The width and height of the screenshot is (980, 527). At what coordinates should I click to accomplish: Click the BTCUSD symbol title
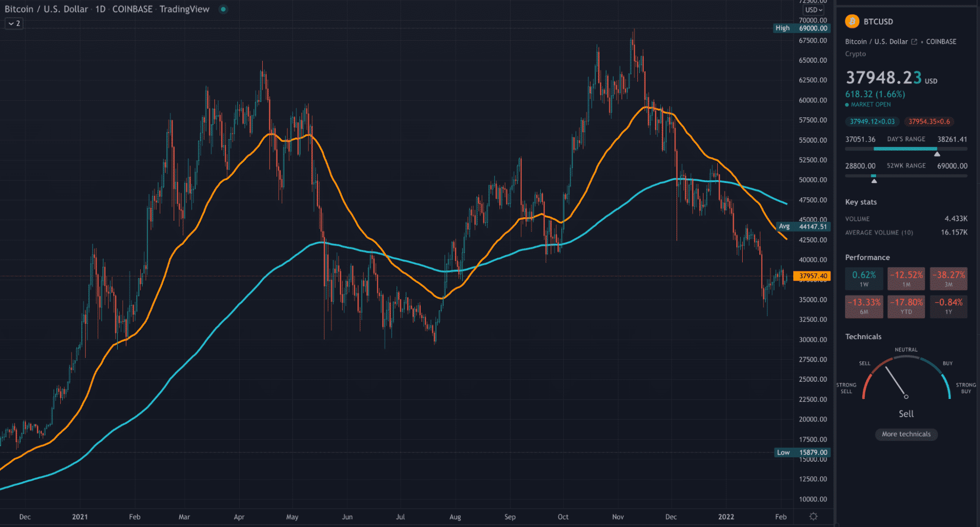coord(878,22)
